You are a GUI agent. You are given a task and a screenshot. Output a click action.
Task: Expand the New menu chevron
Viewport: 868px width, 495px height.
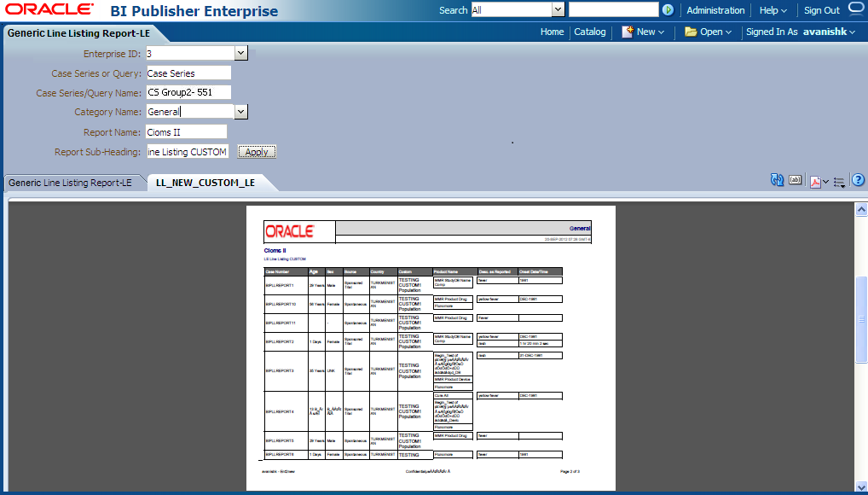point(661,32)
